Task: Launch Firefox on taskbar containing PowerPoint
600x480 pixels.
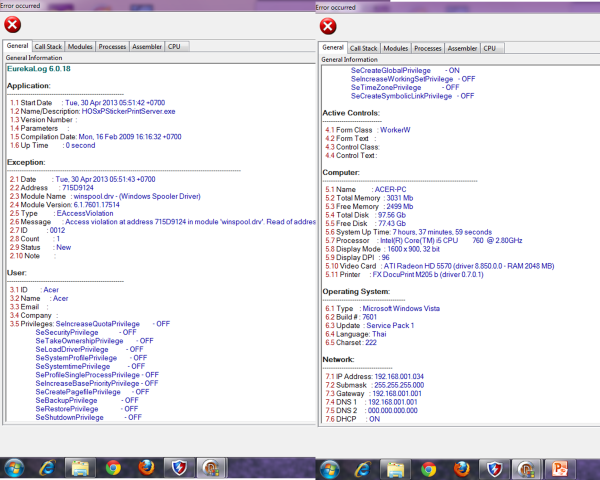Action: pyautogui.click(x=461, y=469)
